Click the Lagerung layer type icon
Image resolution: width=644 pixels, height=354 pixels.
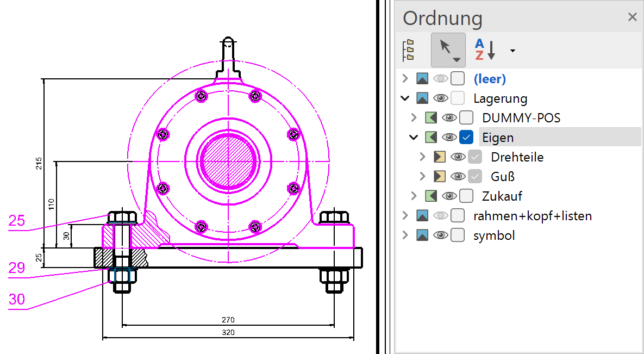coord(422,98)
